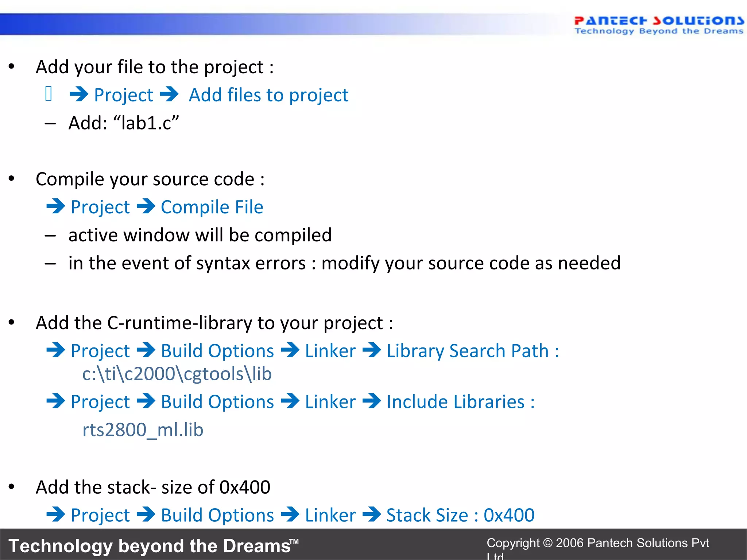The image size is (747, 560).
Task: Click 'Project' before 'Compile File'
Action: point(100,207)
